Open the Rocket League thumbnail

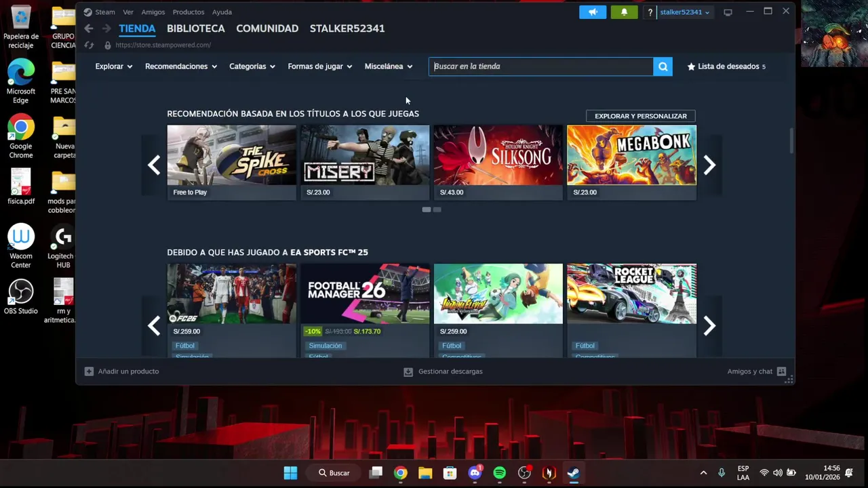(x=631, y=293)
